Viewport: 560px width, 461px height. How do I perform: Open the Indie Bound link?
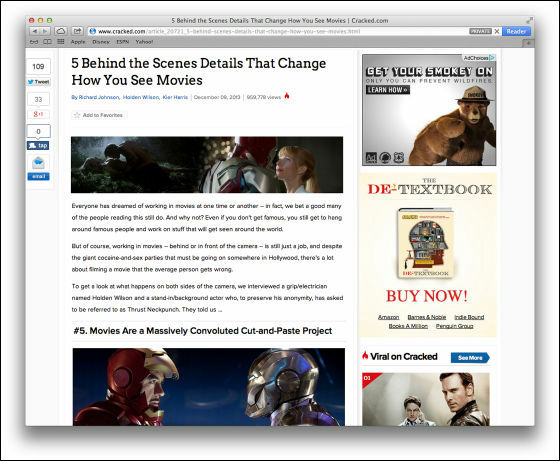tap(469, 317)
